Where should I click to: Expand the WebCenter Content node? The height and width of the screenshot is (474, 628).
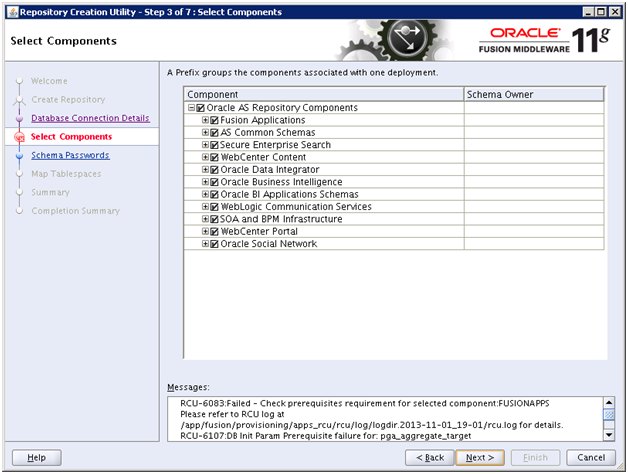click(x=205, y=157)
